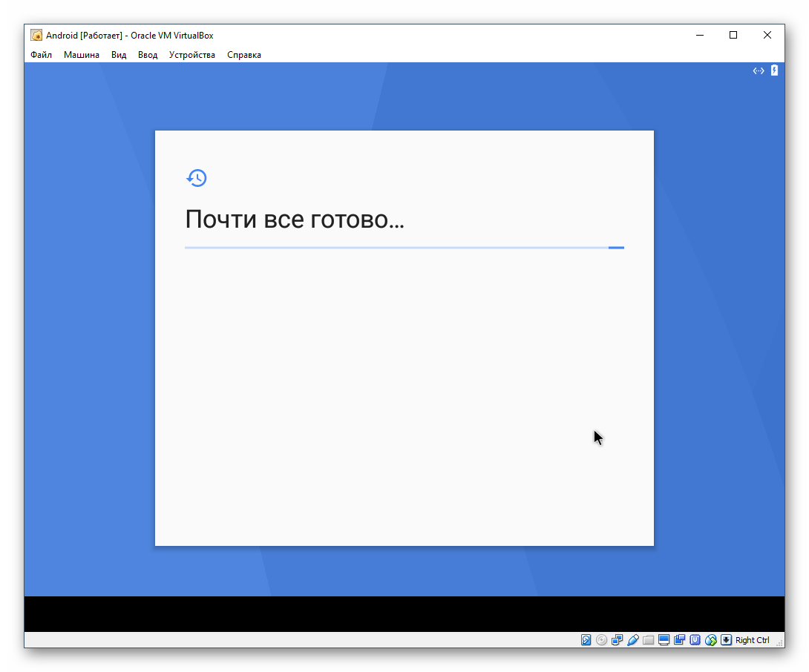Click the video capture recording status icon
809x672 pixels.
point(680,640)
